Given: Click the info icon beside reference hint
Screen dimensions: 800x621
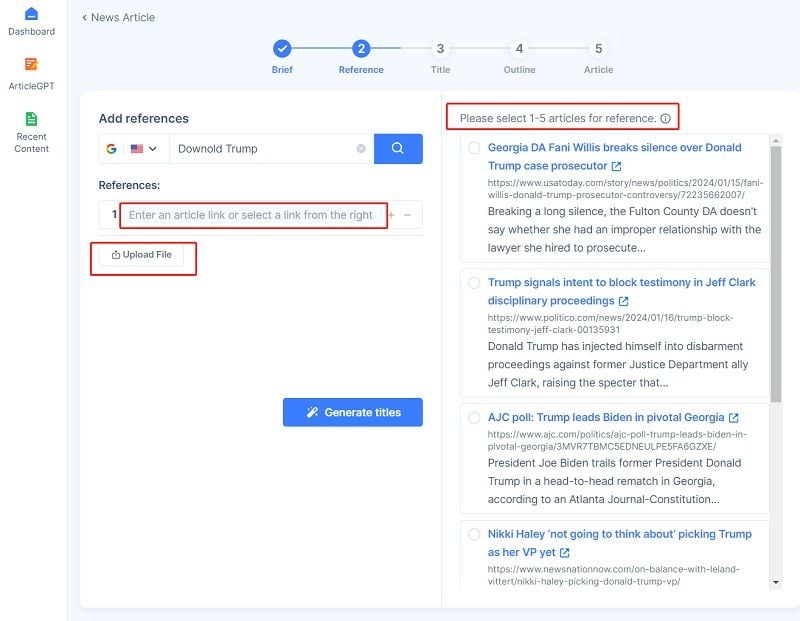Looking at the screenshot, I should tap(665, 118).
